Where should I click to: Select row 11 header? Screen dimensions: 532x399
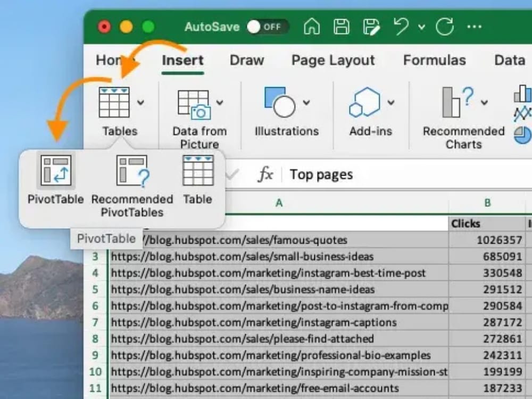click(x=95, y=388)
